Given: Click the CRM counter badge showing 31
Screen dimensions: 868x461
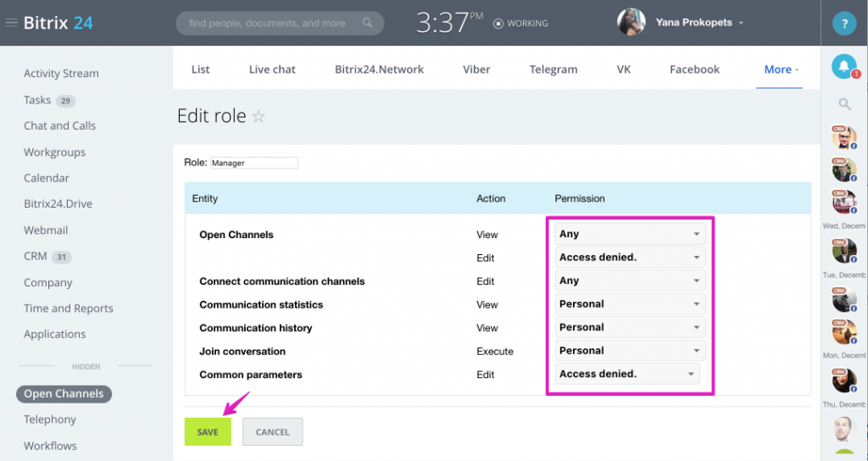Looking at the screenshot, I should coord(61,257).
